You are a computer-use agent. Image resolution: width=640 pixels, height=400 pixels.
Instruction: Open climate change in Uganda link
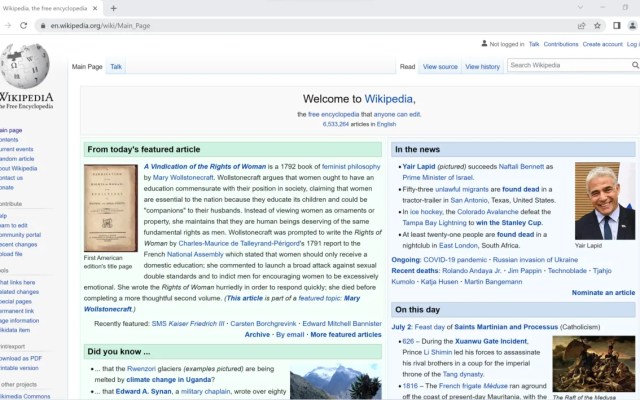(169, 380)
